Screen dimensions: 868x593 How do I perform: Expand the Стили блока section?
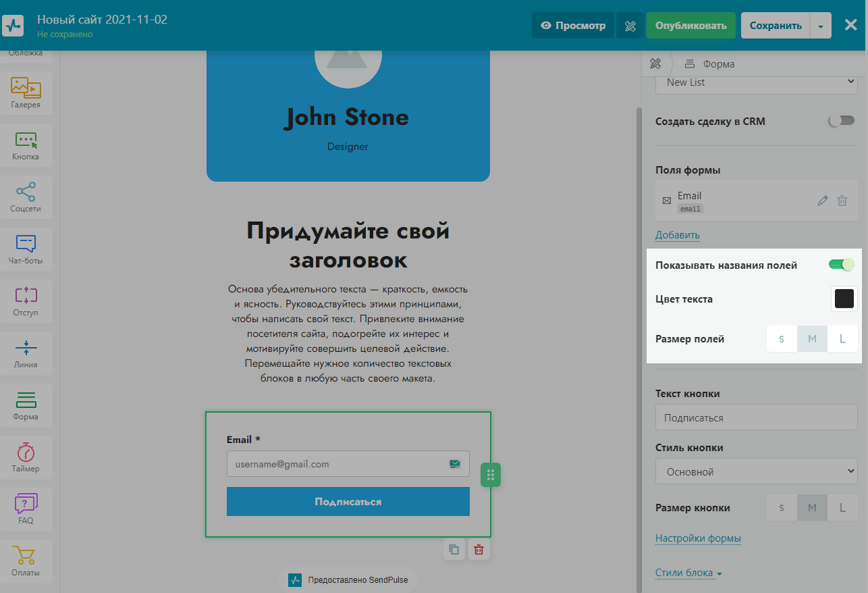[x=688, y=573]
